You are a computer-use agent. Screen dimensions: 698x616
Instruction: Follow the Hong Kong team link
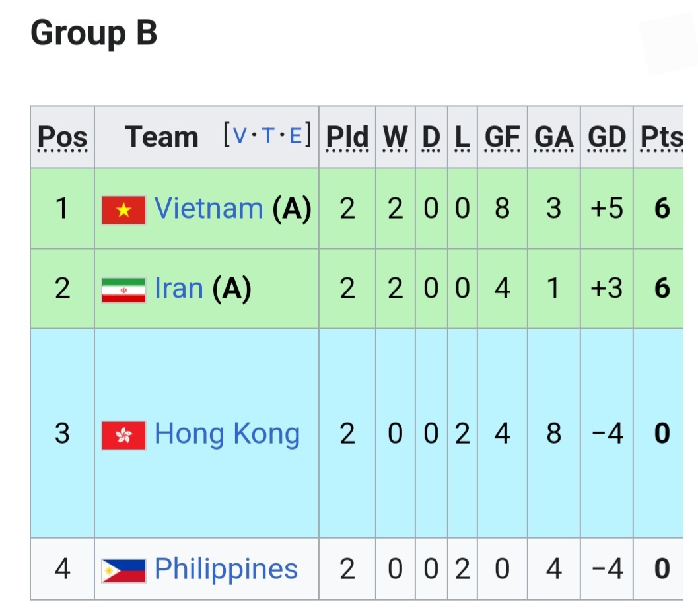[x=227, y=434]
